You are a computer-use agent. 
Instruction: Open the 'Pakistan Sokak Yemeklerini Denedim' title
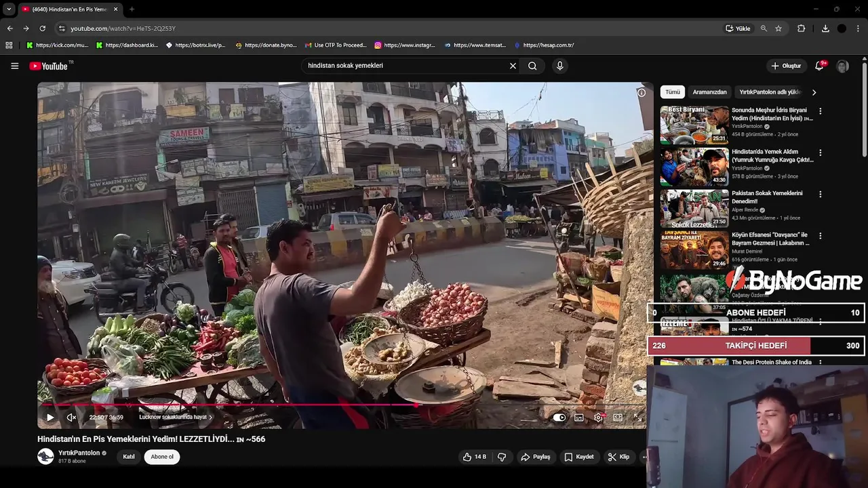point(767,197)
